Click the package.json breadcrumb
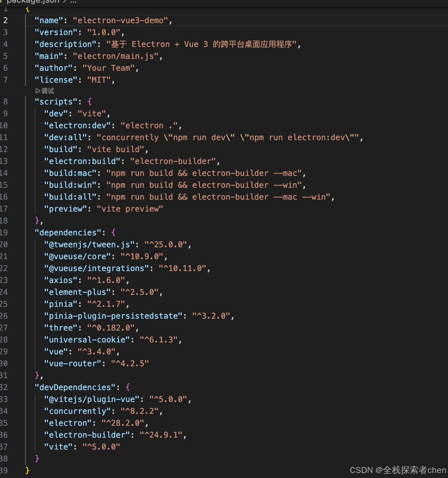This screenshot has height=478, width=448. [33, 2]
